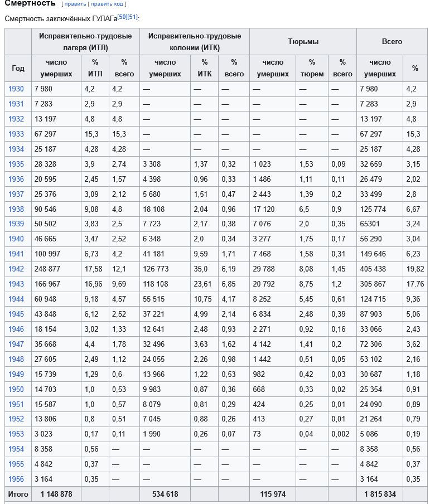Open the 1937 year link
The width and height of the screenshot is (430, 504).
pyautogui.click(x=16, y=194)
